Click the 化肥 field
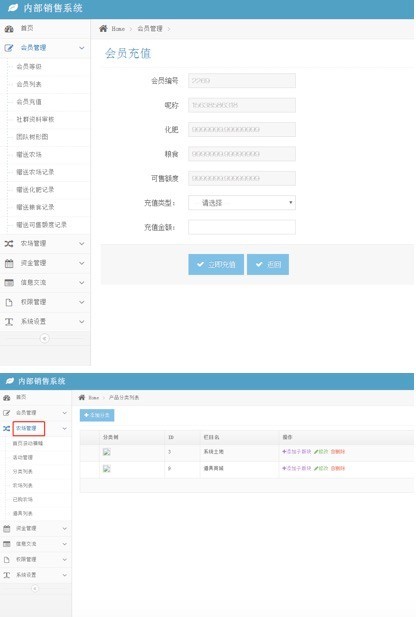 point(242,129)
